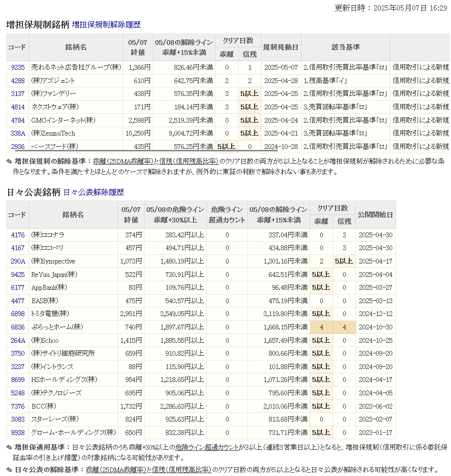
Task: Open 危険ライン超過カウント link in 増担保適用基準 note
Action: [207, 447]
